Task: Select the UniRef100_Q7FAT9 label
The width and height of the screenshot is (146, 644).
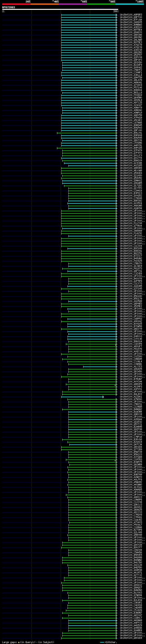Action: (x=131, y=151)
